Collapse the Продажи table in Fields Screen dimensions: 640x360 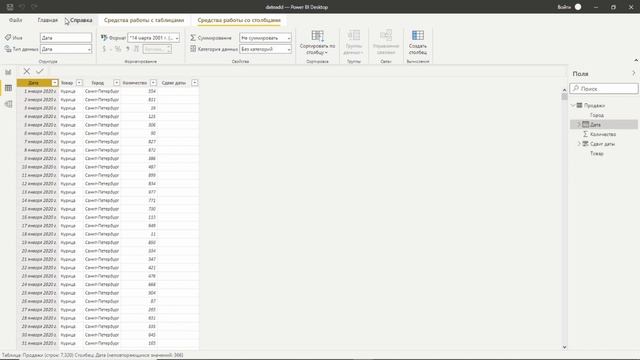[573, 105]
